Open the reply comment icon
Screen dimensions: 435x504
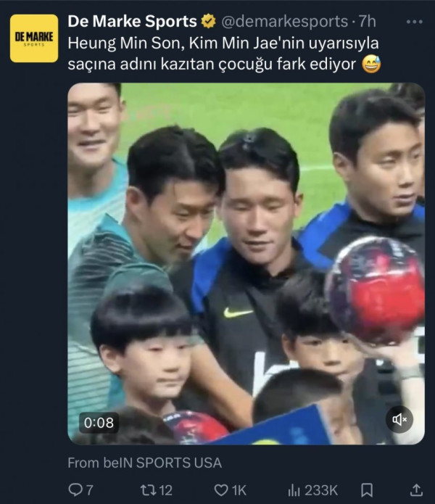(75, 489)
